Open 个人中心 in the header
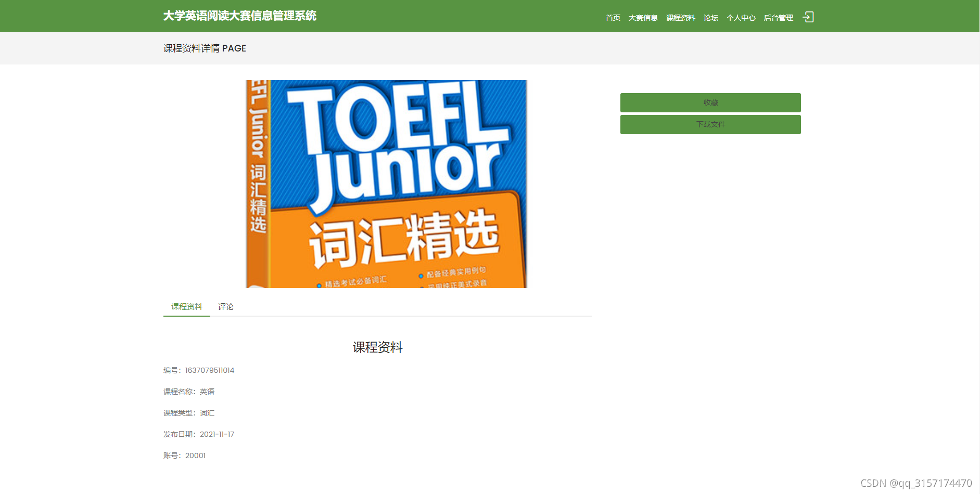 (x=741, y=18)
